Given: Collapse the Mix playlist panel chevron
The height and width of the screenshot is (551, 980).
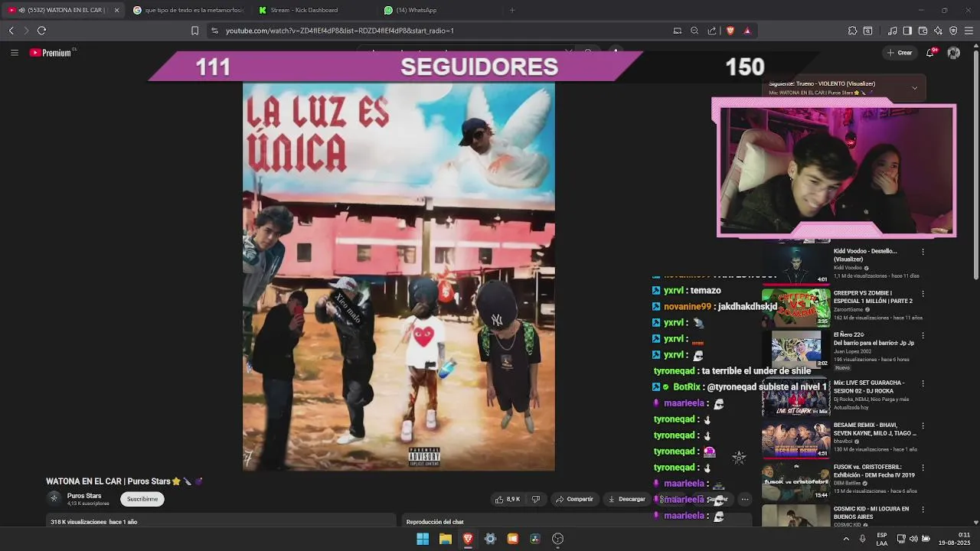Looking at the screenshot, I should (x=914, y=88).
